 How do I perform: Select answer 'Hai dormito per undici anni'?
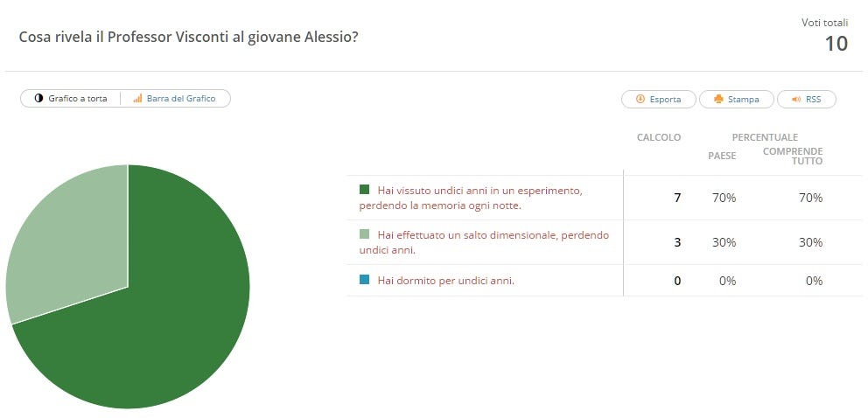[x=446, y=281]
